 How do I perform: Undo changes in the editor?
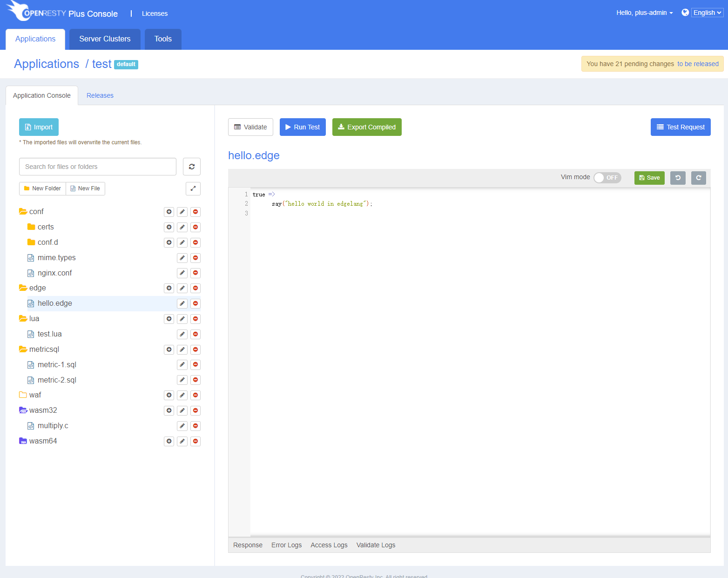click(x=678, y=178)
